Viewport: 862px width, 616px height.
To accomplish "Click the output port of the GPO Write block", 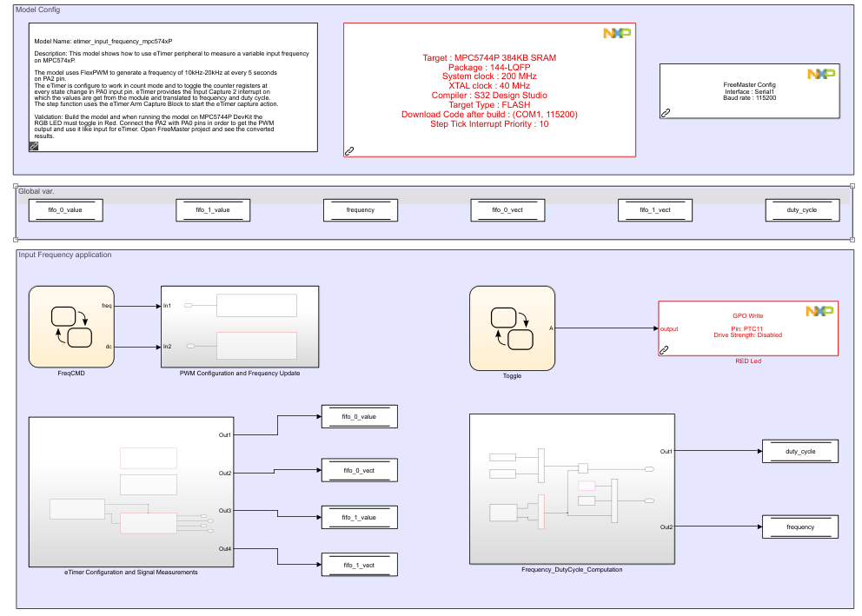I will [x=668, y=329].
